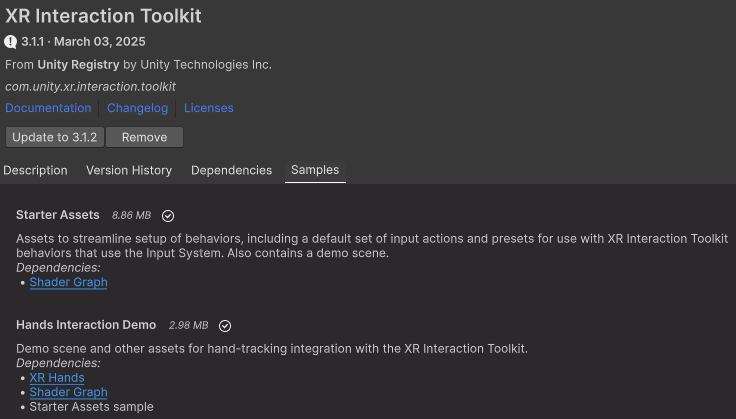Click the update-available warning icon beside version 3.1.1

coord(10,42)
